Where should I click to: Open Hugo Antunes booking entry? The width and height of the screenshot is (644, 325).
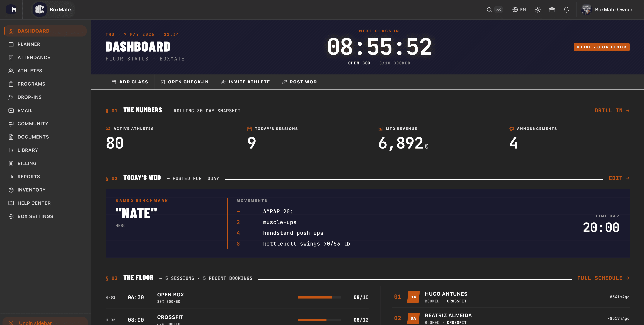tap(511, 297)
